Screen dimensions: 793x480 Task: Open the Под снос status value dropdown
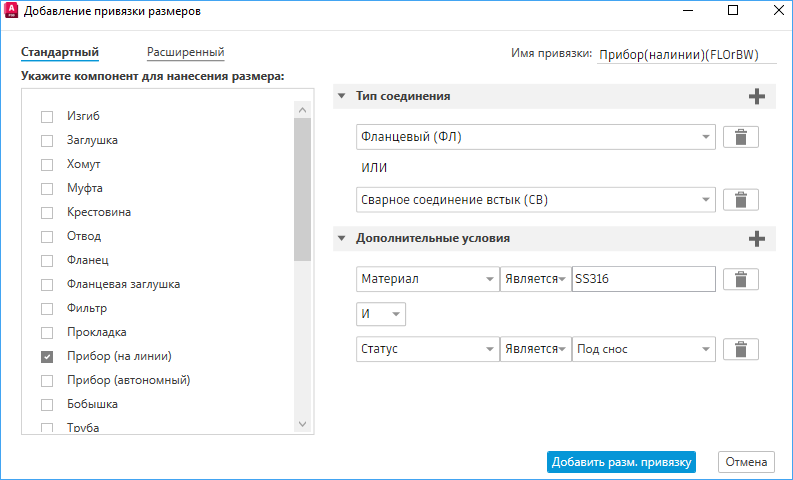(705, 349)
